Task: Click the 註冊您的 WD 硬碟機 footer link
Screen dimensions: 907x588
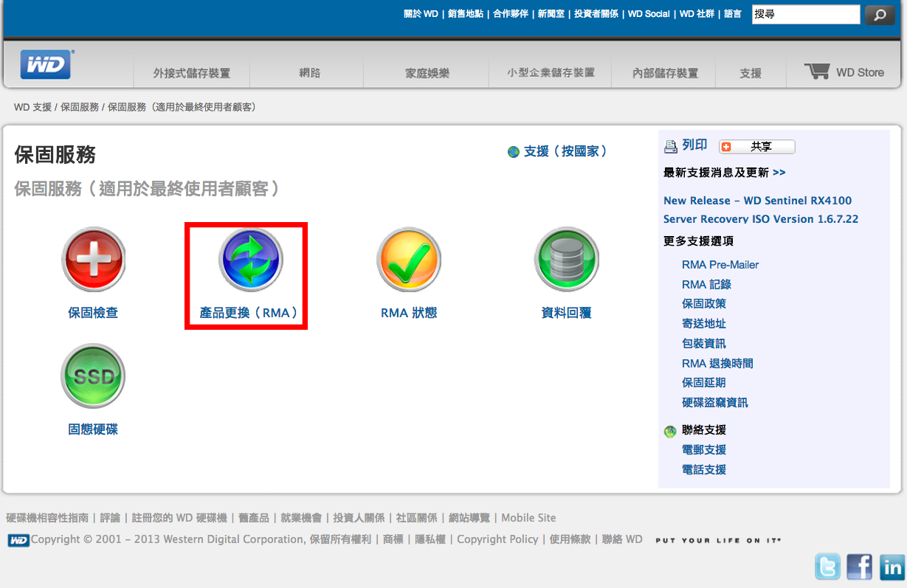Action: coord(179,518)
